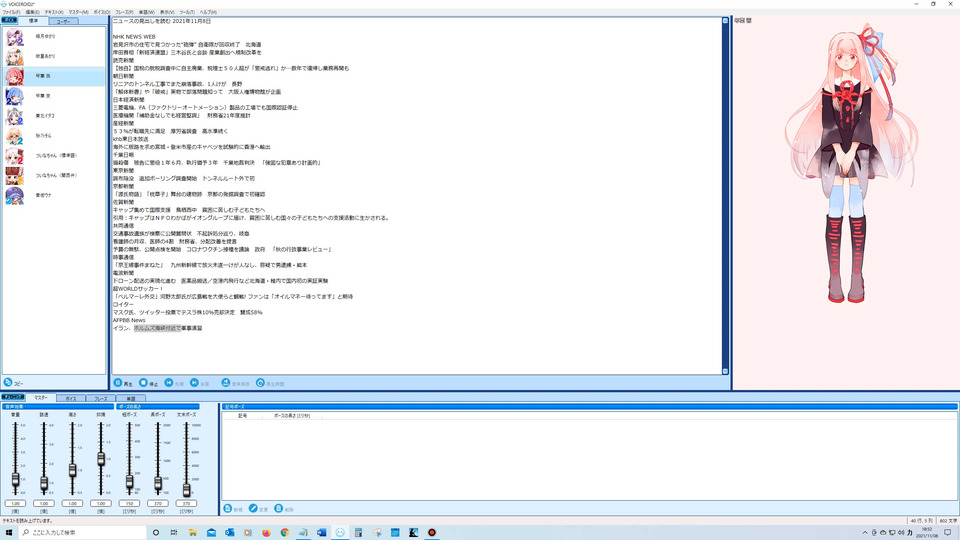The image size is (960, 540).
Task: Switch to the フレーズ tuning tab
Action: pos(100,399)
